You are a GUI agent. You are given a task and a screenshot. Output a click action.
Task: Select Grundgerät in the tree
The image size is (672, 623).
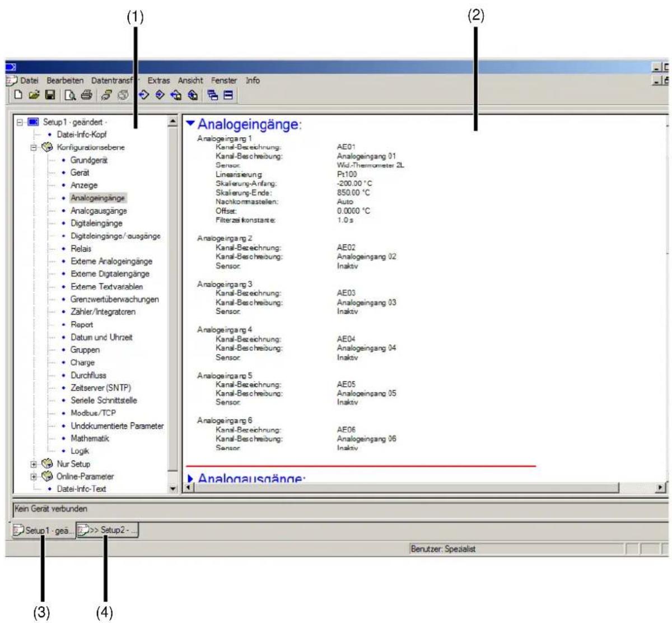tap(89, 160)
